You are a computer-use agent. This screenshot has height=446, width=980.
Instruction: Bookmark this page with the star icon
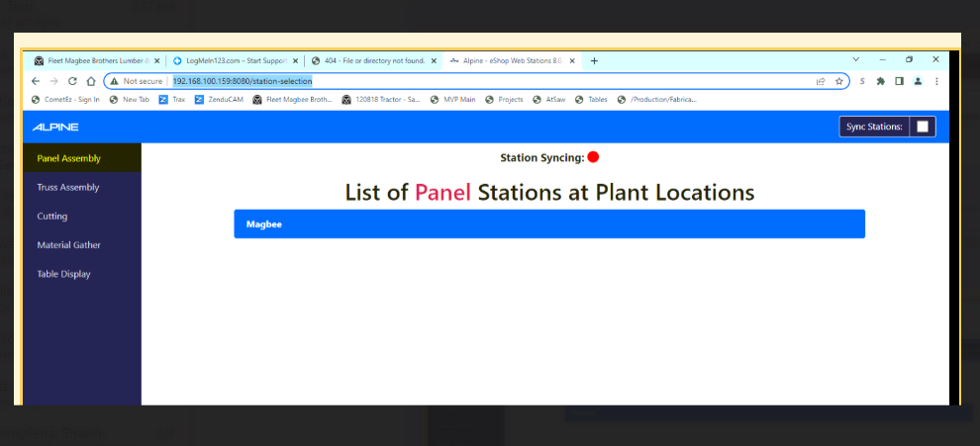[838, 81]
